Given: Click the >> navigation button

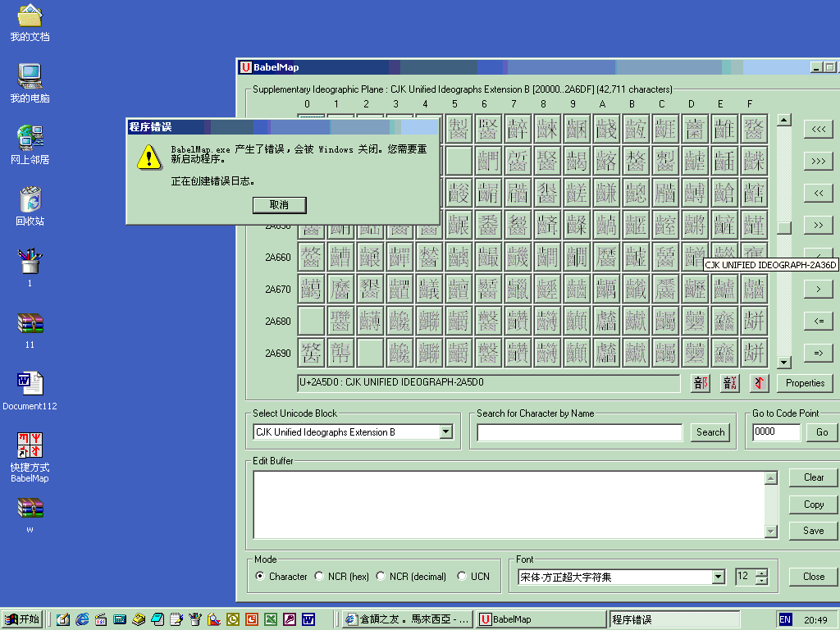Looking at the screenshot, I should click(x=819, y=225).
